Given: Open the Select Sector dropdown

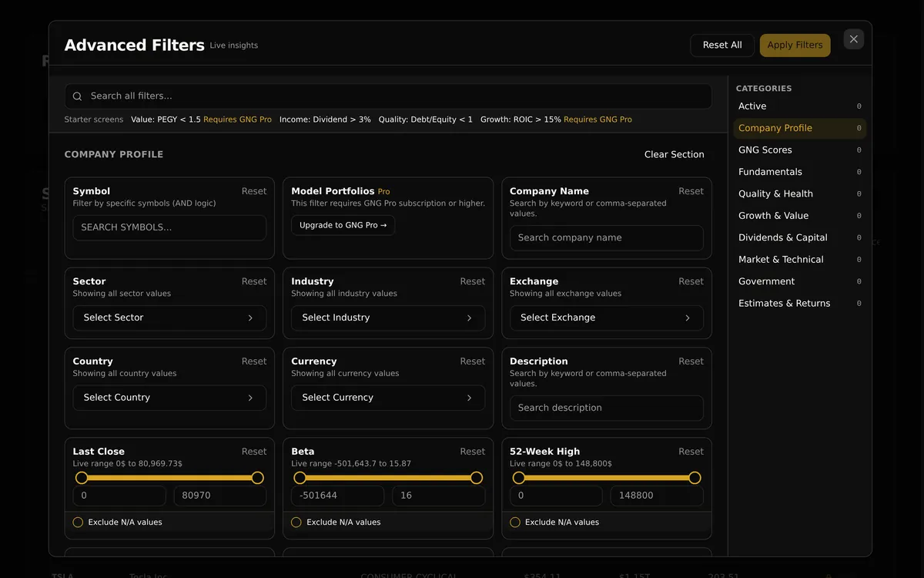Looking at the screenshot, I should pyautogui.click(x=169, y=318).
